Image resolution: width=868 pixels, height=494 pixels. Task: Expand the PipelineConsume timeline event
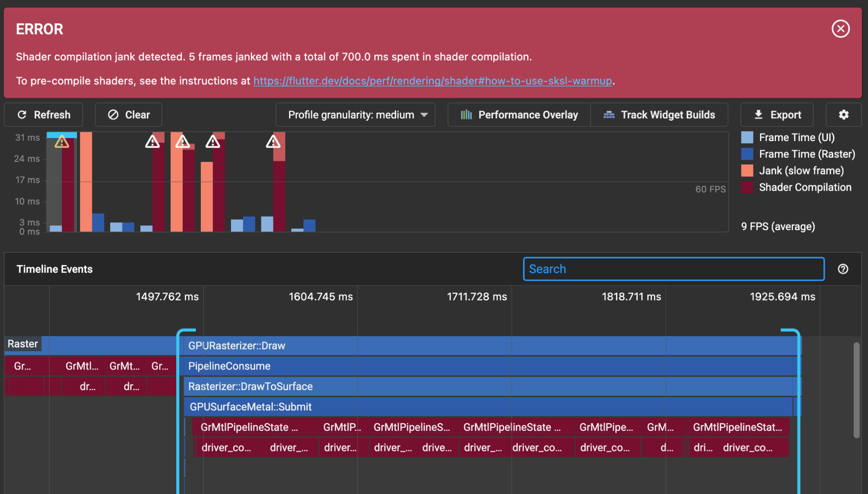click(x=228, y=365)
